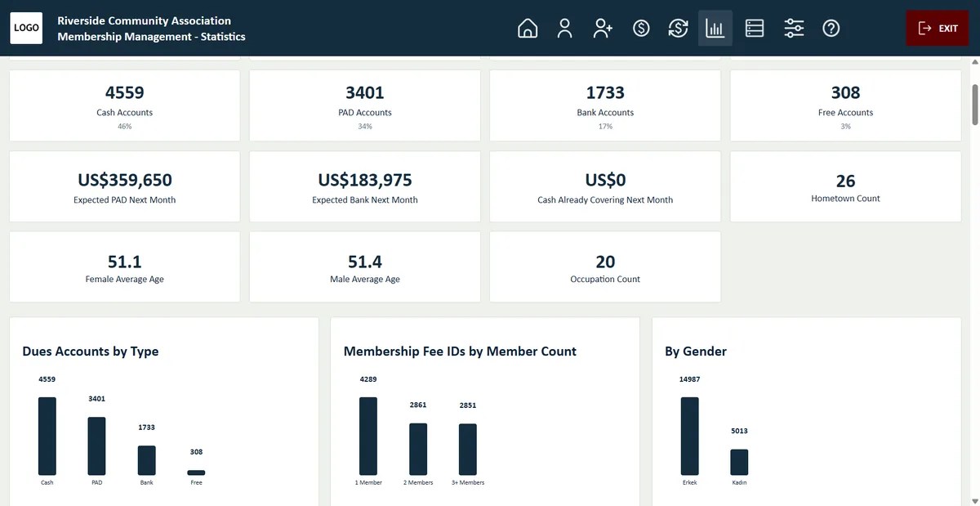Click the 308 Free Accounts card
This screenshot has width=980, height=506.
coord(845,105)
